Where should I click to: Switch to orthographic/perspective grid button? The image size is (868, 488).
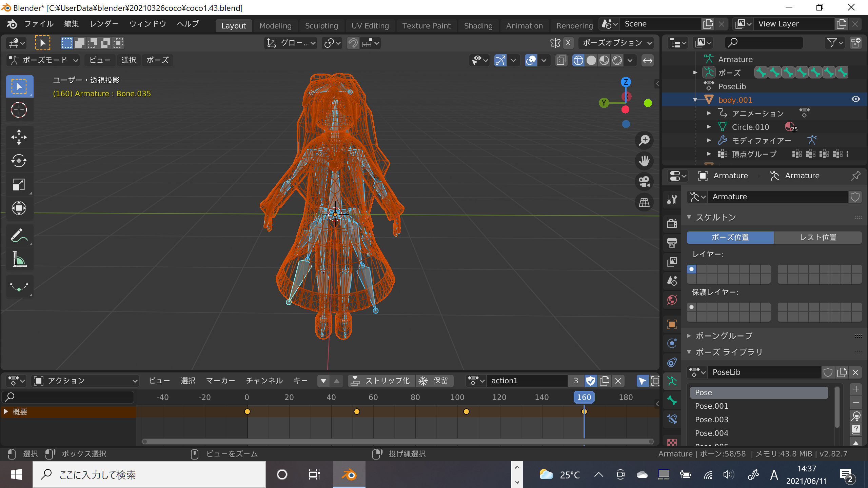644,203
